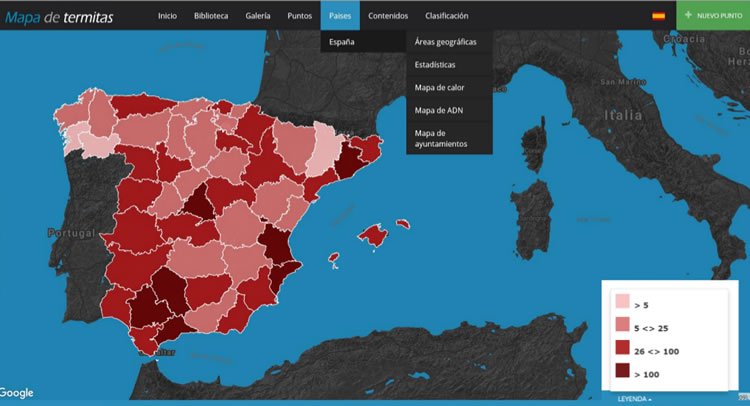750x406 pixels.
Task: Open the Estadísticas option
Action: point(435,65)
